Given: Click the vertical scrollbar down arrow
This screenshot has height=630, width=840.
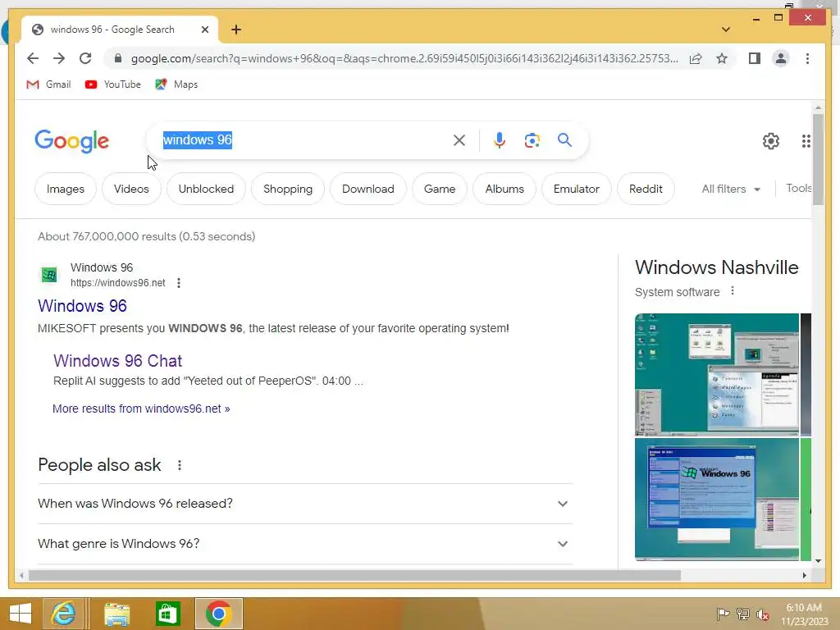Looking at the screenshot, I should click(x=818, y=561).
